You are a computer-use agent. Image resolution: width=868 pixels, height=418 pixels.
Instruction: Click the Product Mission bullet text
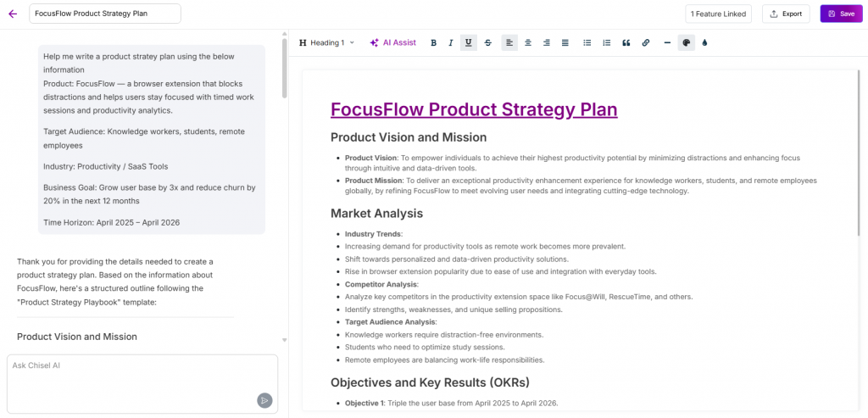point(581,186)
